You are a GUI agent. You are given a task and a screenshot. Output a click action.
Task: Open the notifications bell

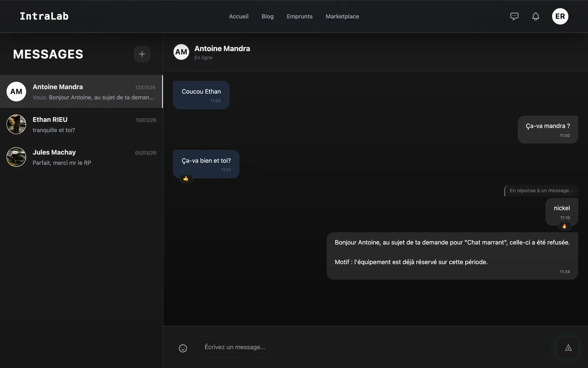536,16
